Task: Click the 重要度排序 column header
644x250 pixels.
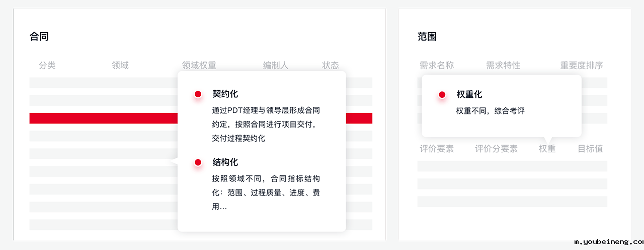Action: pos(582,66)
